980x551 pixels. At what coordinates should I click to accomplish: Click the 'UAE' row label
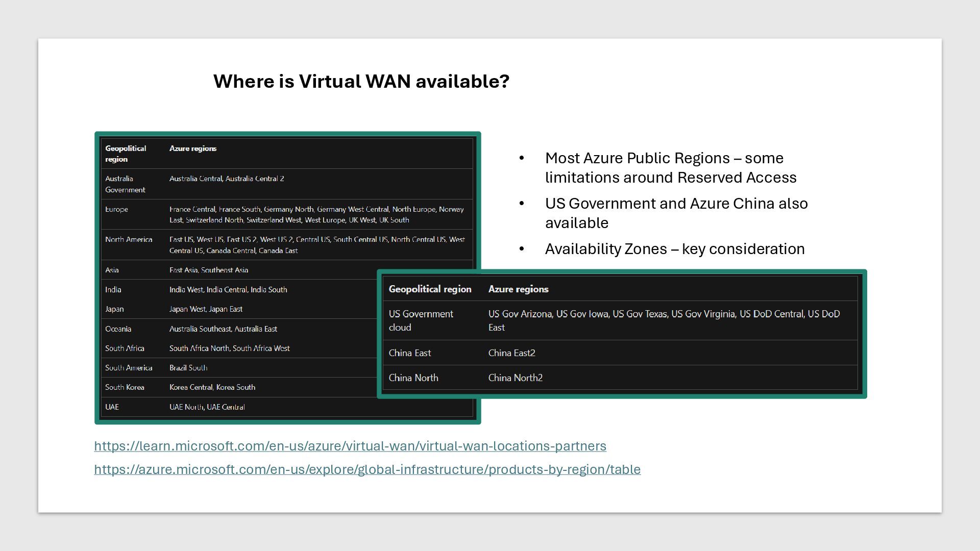tap(112, 407)
